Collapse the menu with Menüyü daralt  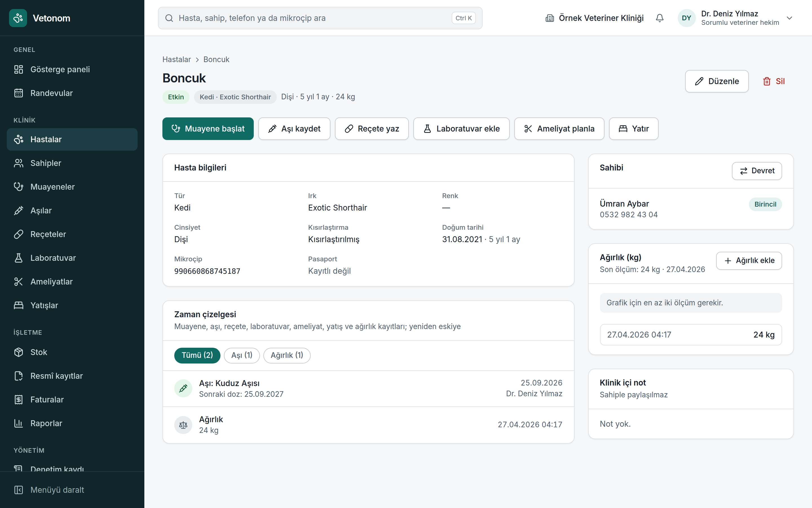72,490
